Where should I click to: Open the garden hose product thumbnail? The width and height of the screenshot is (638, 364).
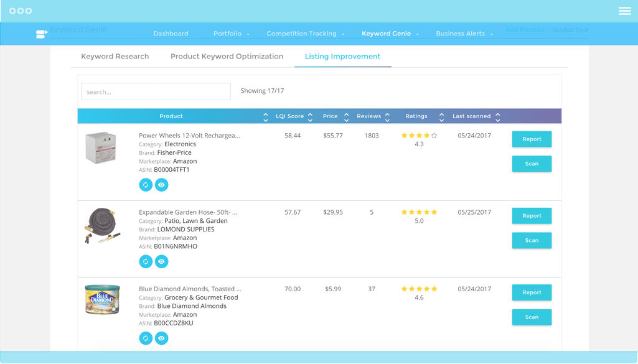(x=102, y=226)
